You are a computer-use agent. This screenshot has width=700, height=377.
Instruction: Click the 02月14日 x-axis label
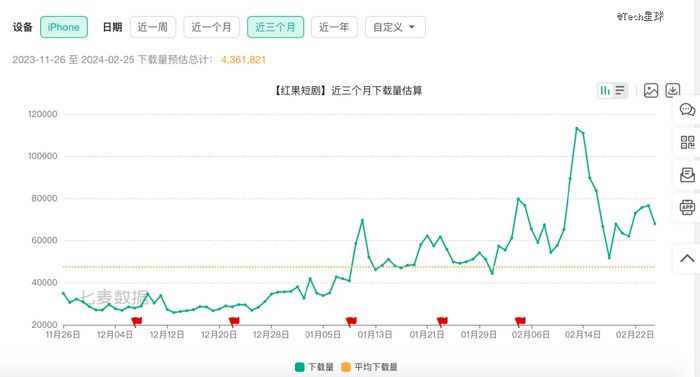point(583,335)
